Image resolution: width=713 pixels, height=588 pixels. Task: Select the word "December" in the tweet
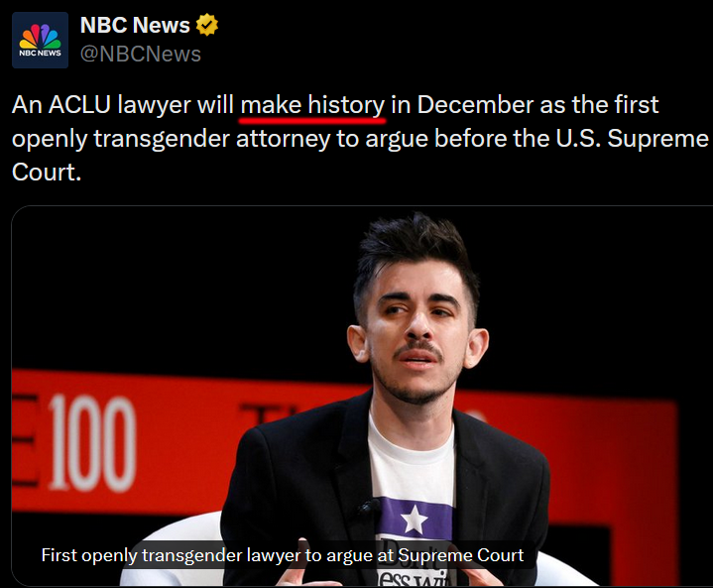pyautogui.click(x=475, y=105)
